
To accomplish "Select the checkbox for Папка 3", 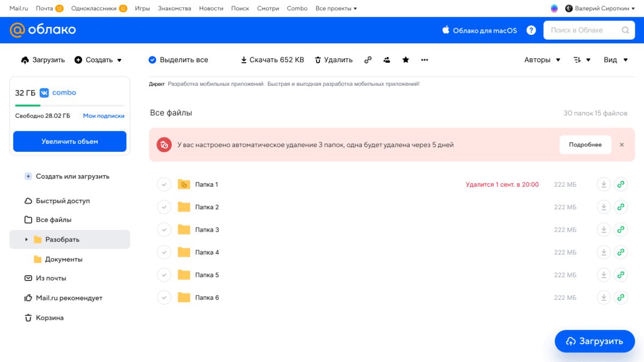I will point(164,230).
